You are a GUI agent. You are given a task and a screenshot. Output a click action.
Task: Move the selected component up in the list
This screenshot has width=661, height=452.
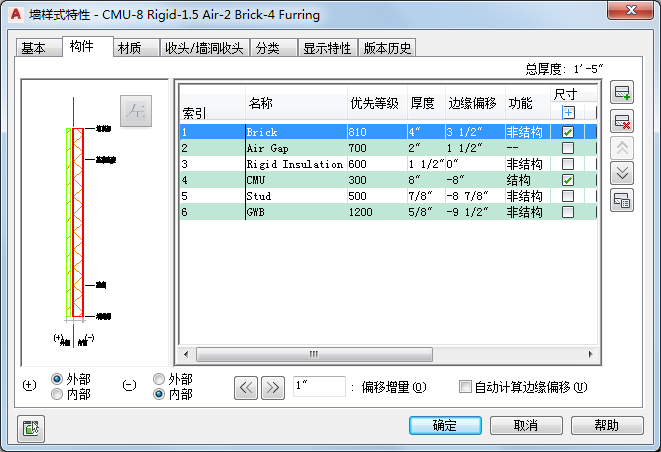tap(622, 148)
